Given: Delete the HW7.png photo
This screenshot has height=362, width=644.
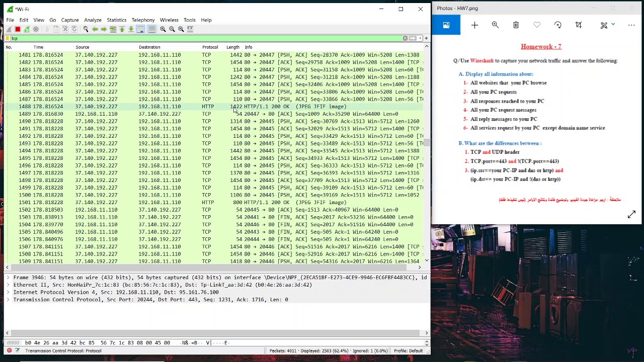Looking at the screenshot, I should (x=516, y=25).
